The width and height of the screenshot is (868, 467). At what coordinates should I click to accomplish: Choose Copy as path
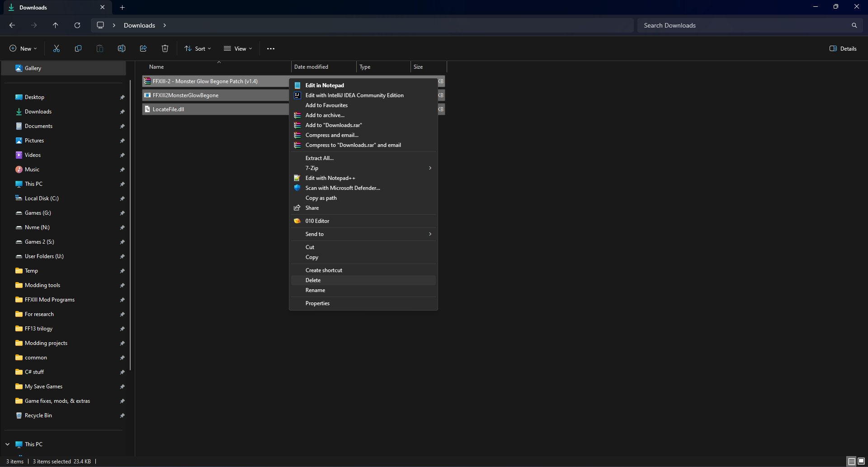[x=363, y=198]
